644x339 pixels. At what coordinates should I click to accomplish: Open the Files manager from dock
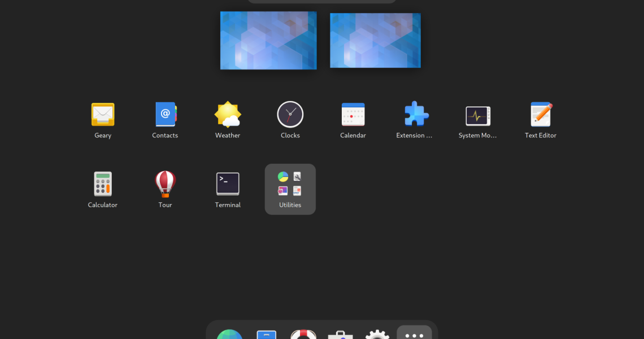pos(266,334)
